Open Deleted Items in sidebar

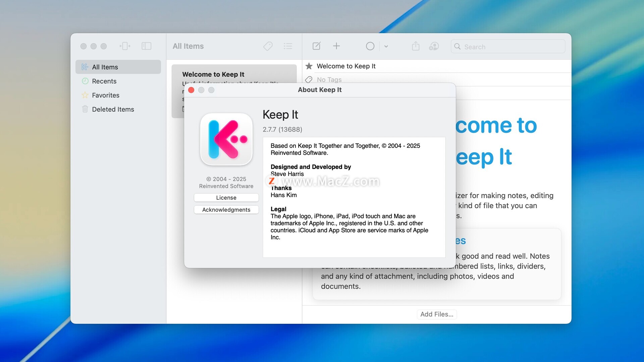[x=113, y=109]
